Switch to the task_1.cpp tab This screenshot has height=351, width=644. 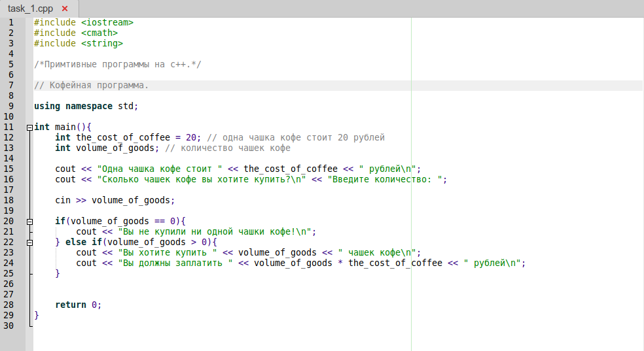coord(30,8)
